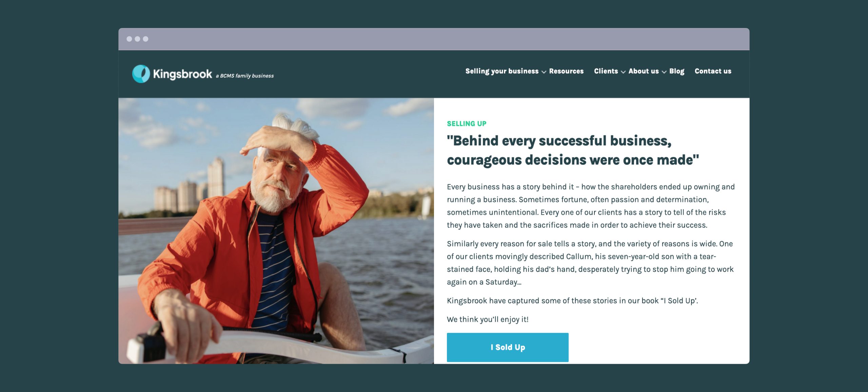The image size is (868, 392).
Task: Select the About us navigation label
Action: pos(643,71)
